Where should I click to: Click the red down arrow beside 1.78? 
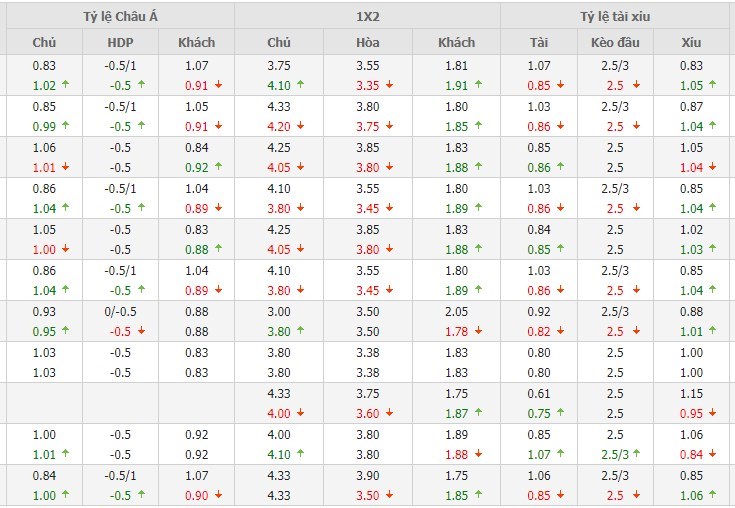pyautogui.click(x=477, y=331)
